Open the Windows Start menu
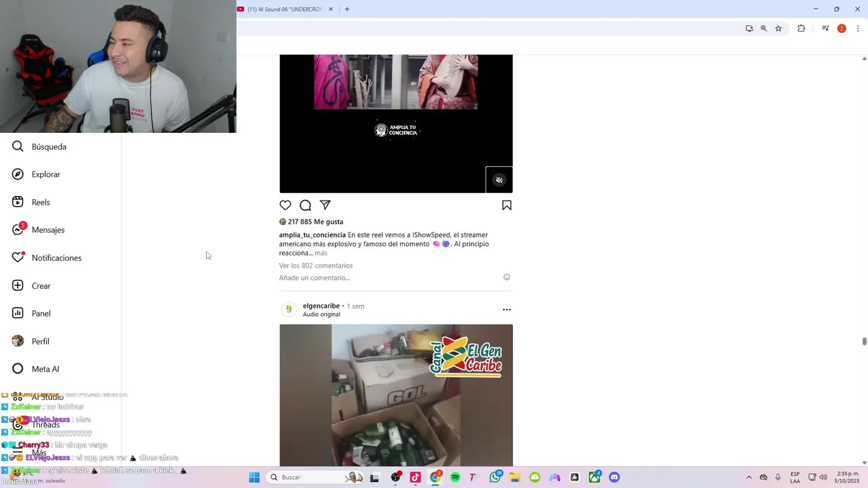The image size is (868, 488). pyautogui.click(x=254, y=477)
